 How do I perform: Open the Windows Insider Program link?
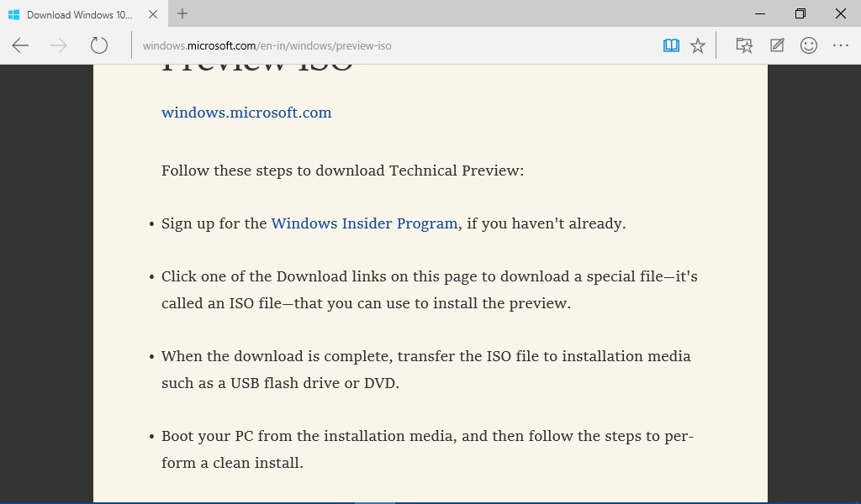pos(364,223)
